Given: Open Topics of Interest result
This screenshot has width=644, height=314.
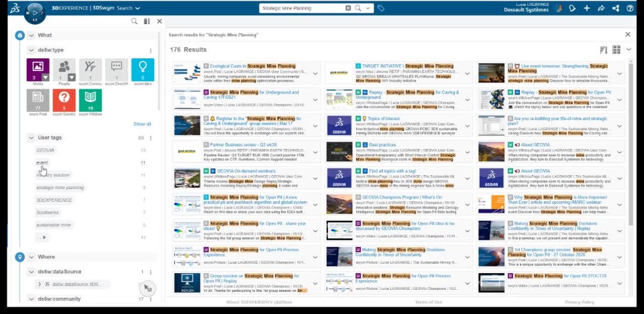Looking at the screenshot, I should click(384, 119).
